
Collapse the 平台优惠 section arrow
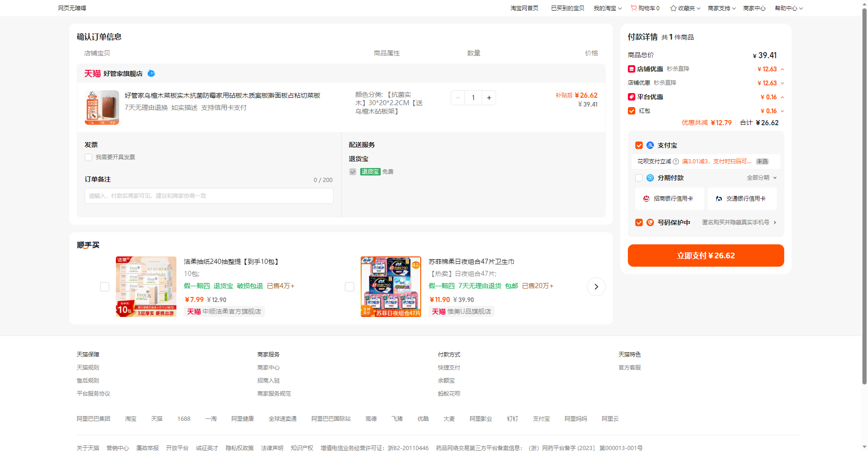[782, 97]
